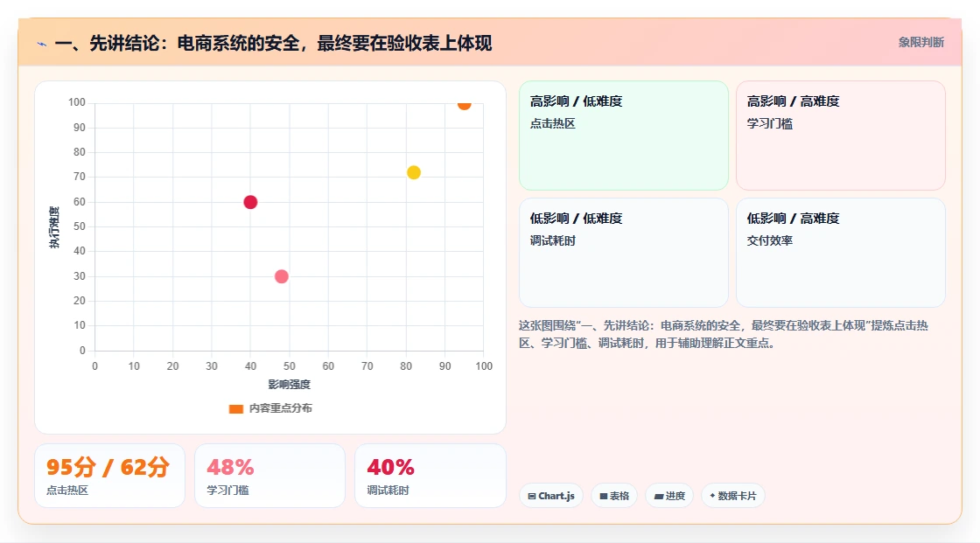Click the 交付效率 text in quadrant card

tap(769, 240)
